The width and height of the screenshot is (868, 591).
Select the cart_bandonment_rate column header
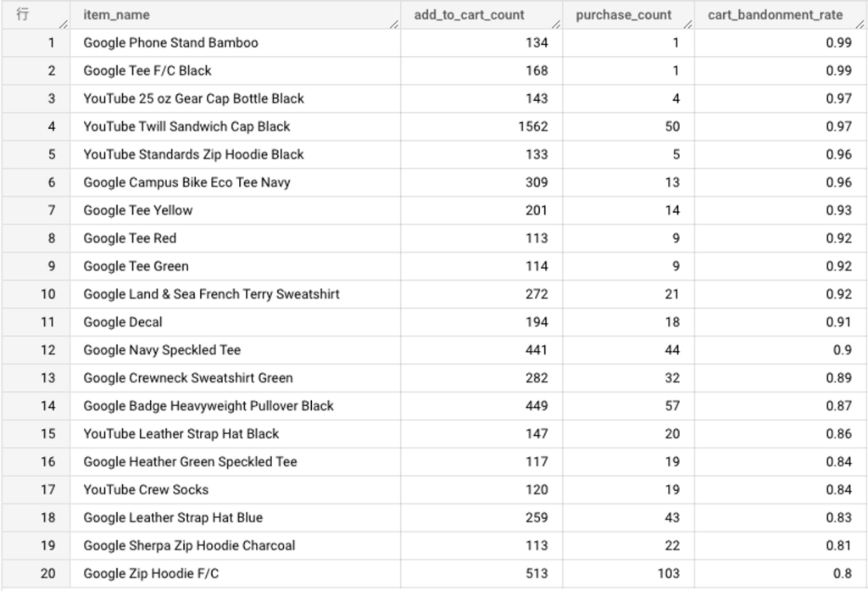[780, 15]
